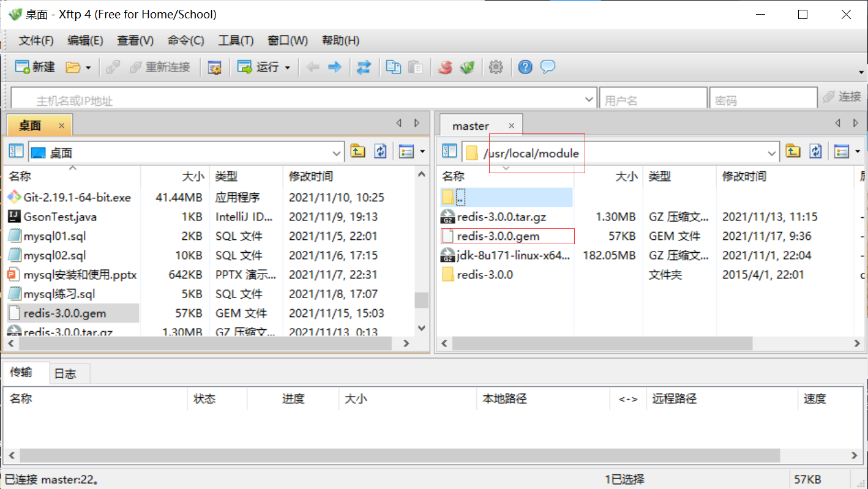Sort remote files by 大小 column header
Viewport: 868px width, 489px height.
pyautogui.click(x=627, y=176)
